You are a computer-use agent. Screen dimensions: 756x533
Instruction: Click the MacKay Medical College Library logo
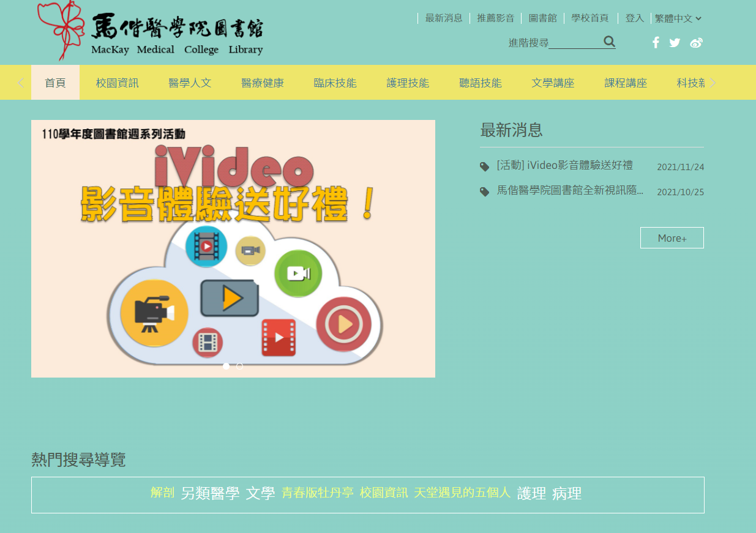pos(151,32)
